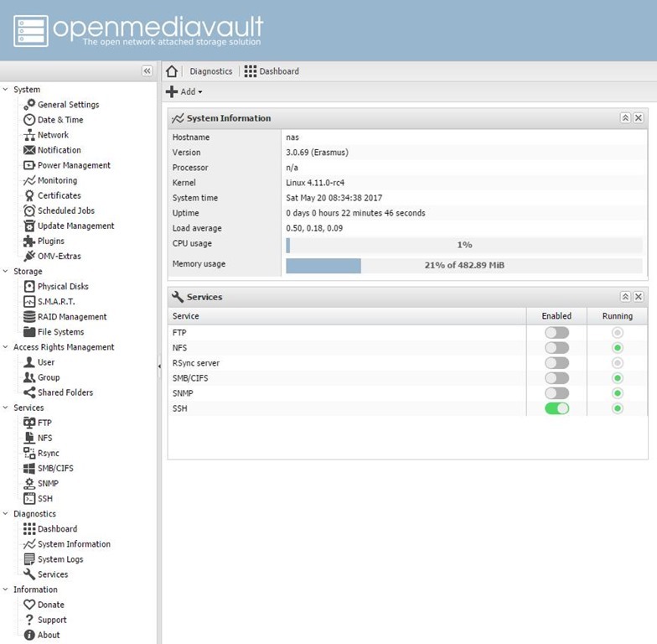Collapse the left navigation sidebar
This screenshot has width=657, height=644.
[x=147, y=71]
